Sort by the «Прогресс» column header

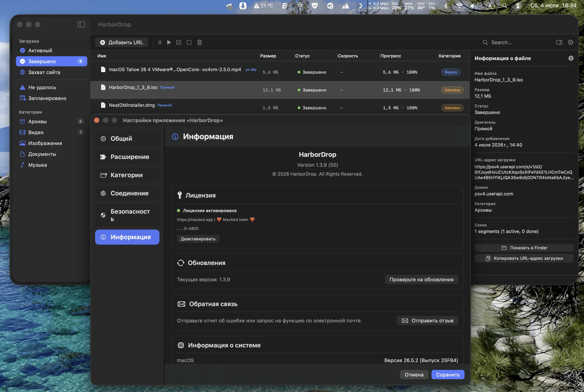391,56
